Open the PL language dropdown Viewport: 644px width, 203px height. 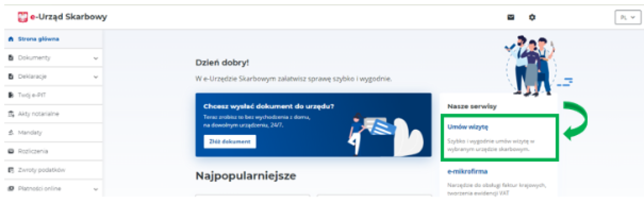click(627, 17)
